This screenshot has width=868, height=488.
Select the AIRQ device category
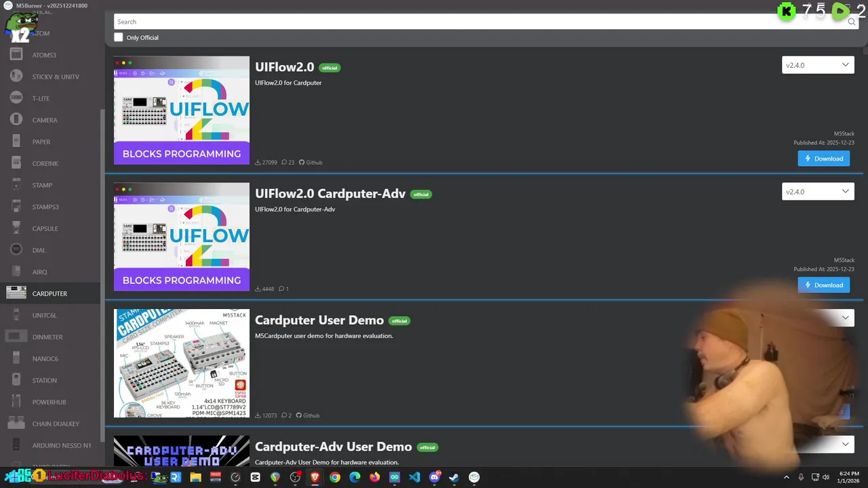(x=51, y=272)
